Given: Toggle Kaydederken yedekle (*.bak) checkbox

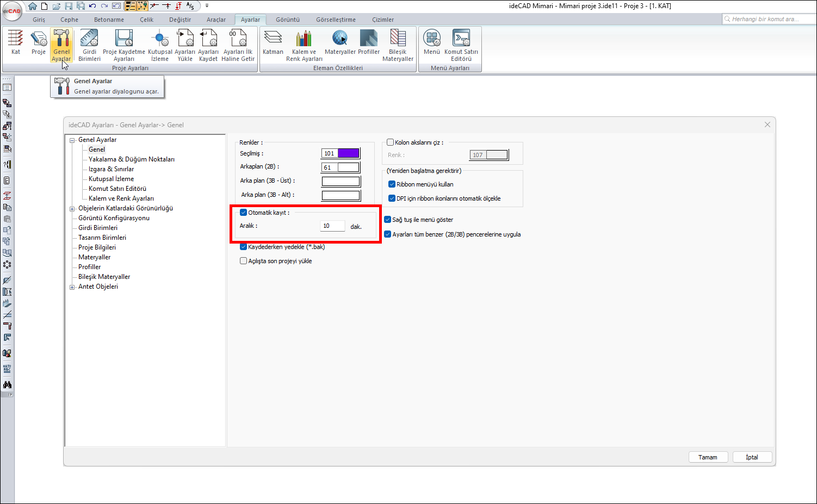Looking at the screenshot, I should click(x=243, y=247).
